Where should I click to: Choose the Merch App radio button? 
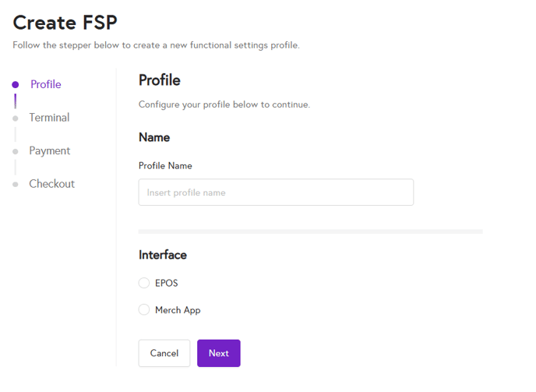(x=144, y=310)
